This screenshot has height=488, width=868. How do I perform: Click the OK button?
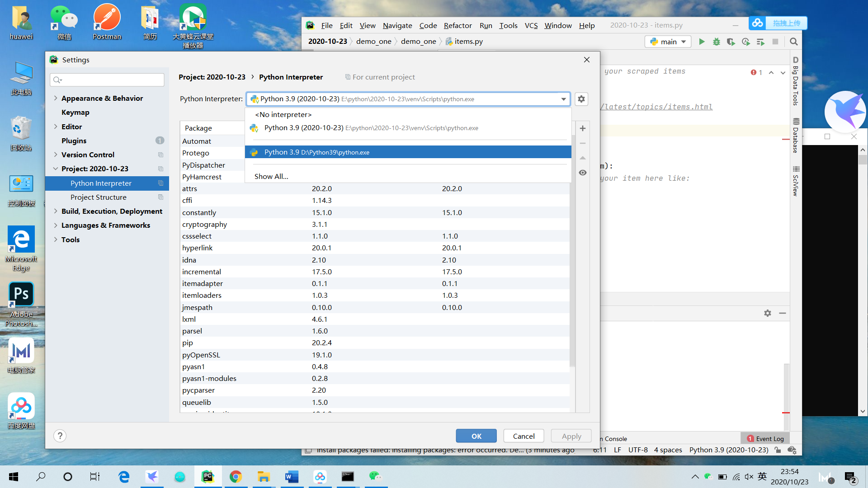pyautogui.click(x=476, y=436)
